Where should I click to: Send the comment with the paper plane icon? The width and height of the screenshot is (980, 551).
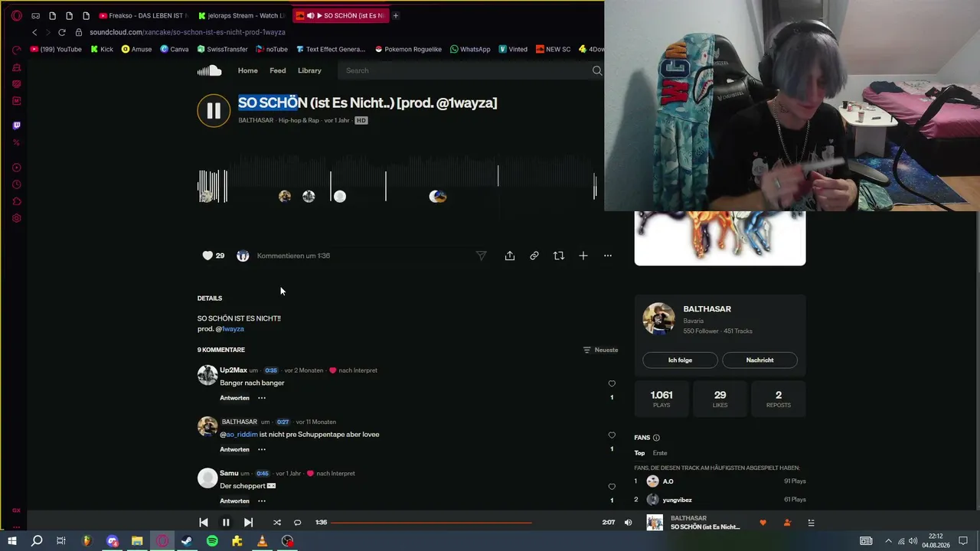[x=482, y=256]
